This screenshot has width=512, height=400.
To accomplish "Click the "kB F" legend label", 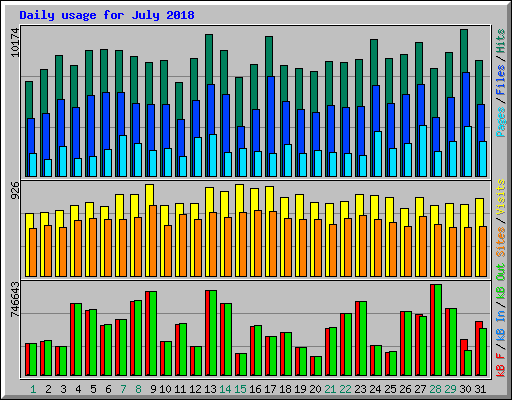I will click(501, 365).
